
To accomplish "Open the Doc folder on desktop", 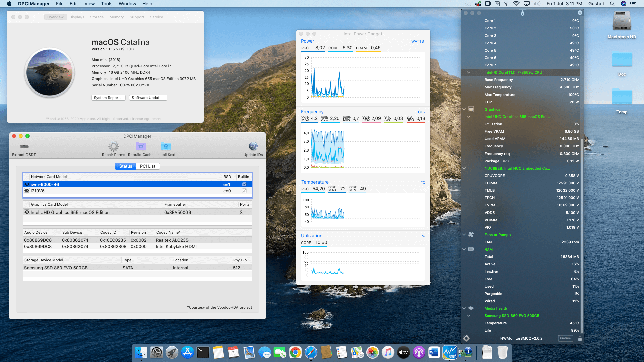I will (x=622, y=59).
